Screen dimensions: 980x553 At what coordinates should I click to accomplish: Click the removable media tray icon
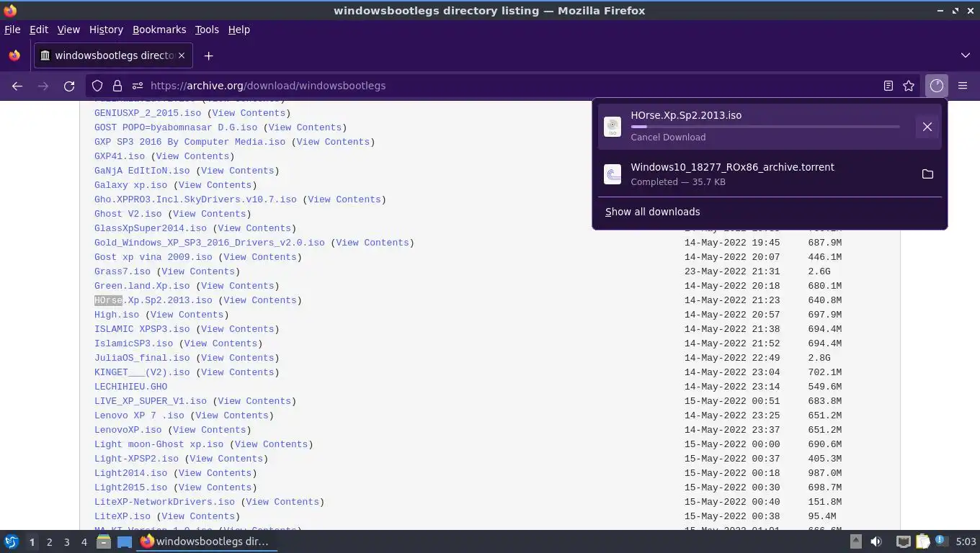pos(856,541)
